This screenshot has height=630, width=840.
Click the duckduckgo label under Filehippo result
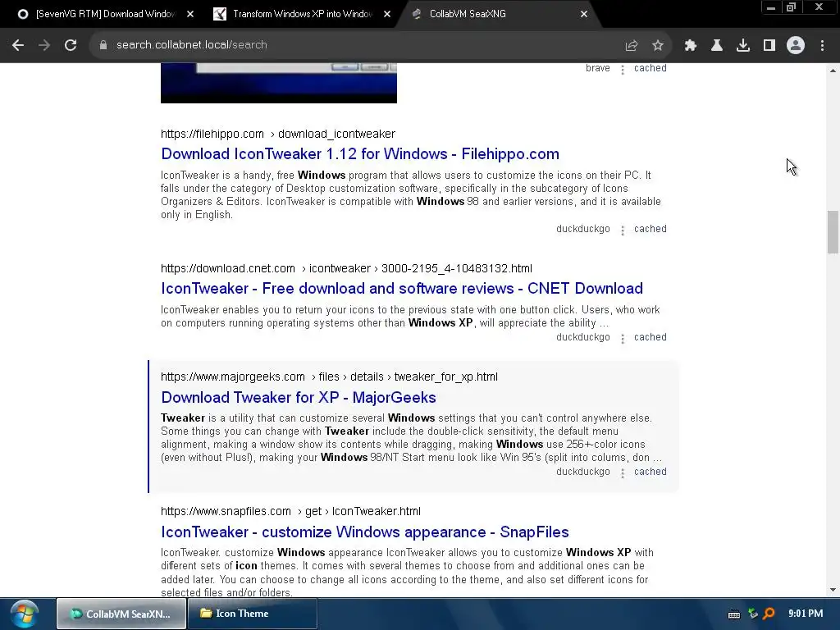point(583,229)
